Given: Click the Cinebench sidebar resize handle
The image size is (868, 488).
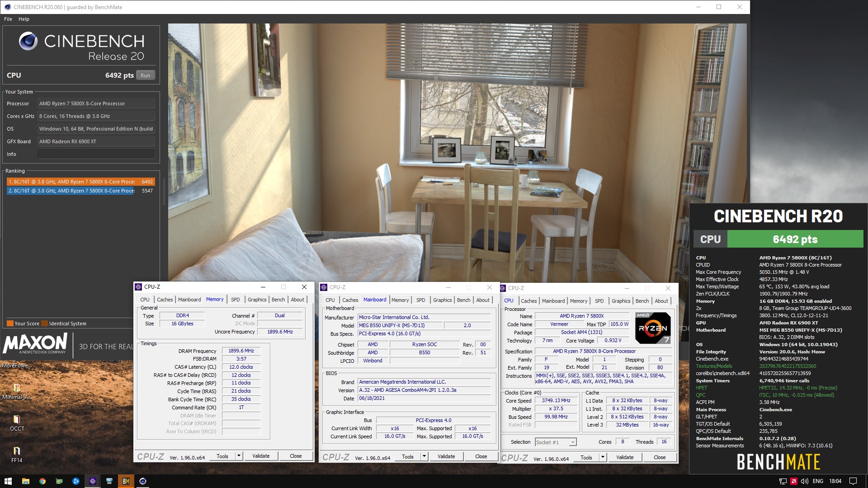Looking at the screenshot, I should (x=164, y=192).
